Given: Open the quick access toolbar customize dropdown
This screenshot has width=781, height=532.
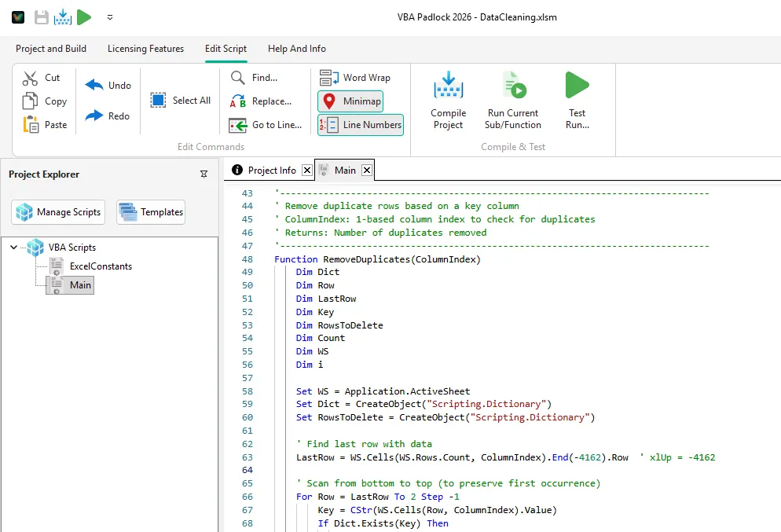Looking at the screenshot, I should coord(108,17).
